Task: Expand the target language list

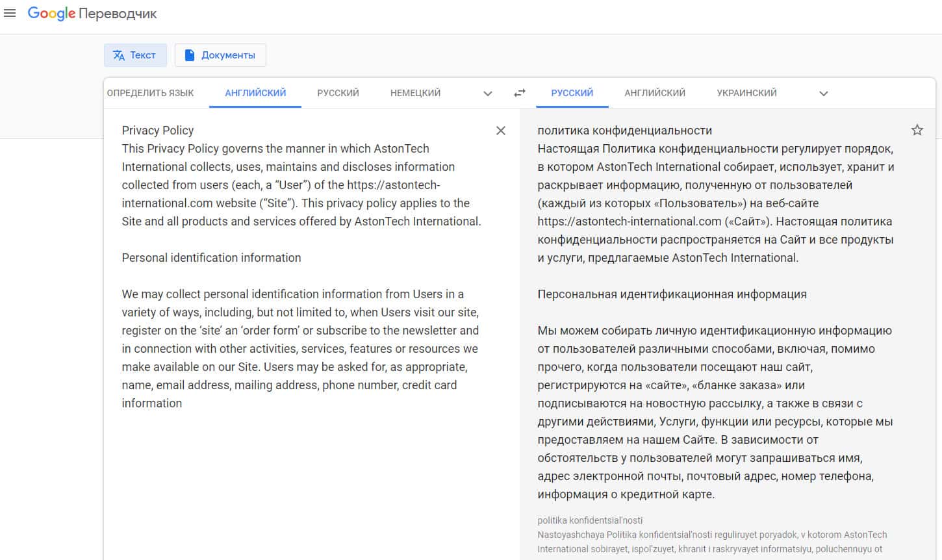Action: (824, 94)
